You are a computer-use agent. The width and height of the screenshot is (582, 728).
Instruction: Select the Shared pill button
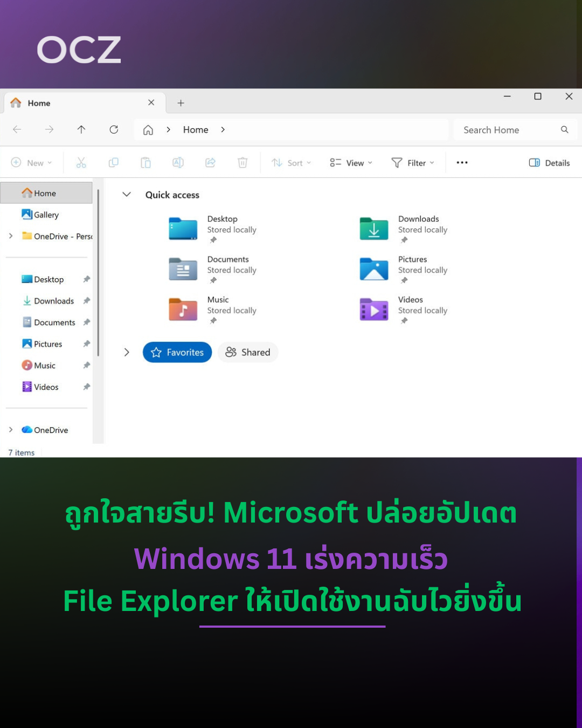248,352
